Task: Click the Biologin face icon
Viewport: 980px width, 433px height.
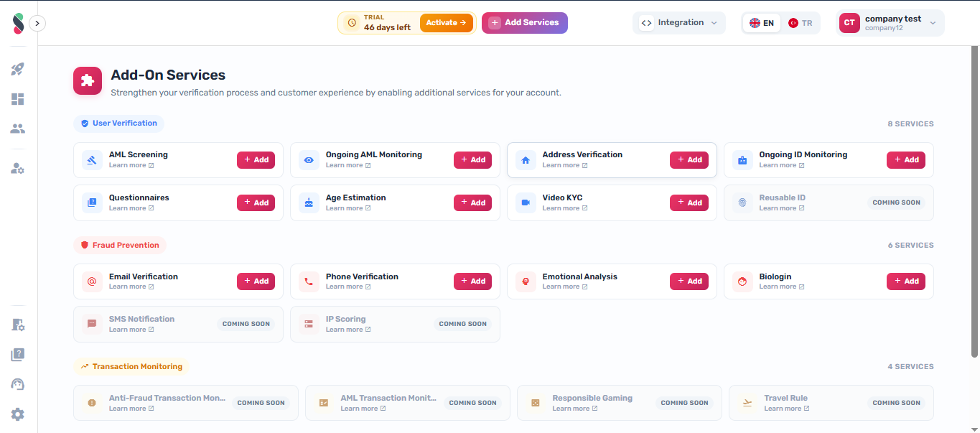Action: coord(742,281)
